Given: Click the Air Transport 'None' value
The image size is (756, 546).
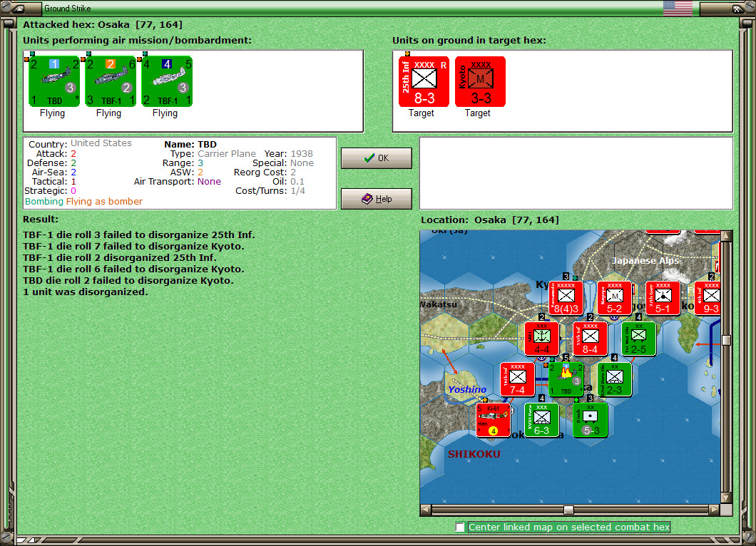Looking at the screenshot, I should coord(209,182).
